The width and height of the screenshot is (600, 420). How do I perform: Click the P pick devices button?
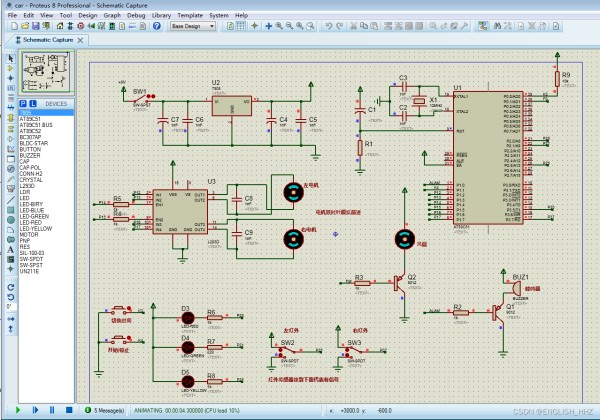point(23,104)
